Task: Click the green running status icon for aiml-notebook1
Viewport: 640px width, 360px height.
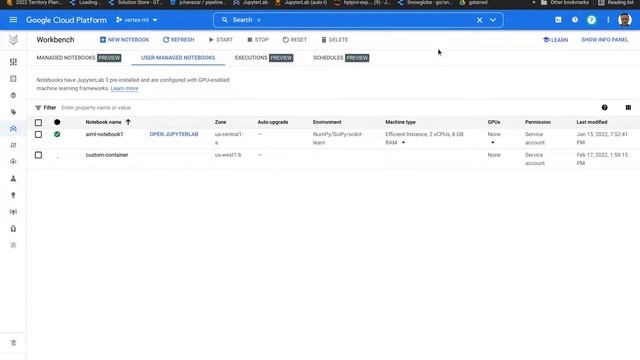Action: 57,134
